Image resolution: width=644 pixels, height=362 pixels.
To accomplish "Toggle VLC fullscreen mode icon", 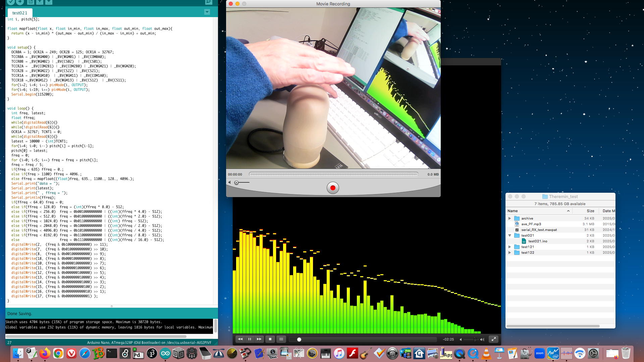I will click(493, 339).
